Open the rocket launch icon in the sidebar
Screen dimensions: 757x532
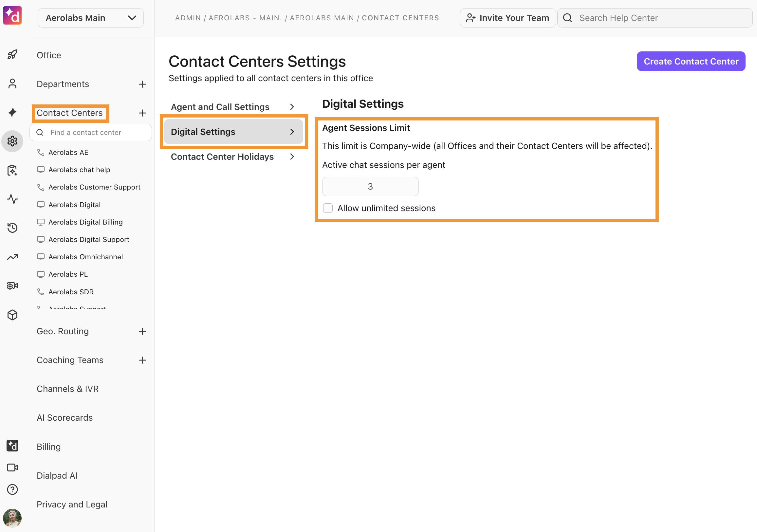[12, 54]
